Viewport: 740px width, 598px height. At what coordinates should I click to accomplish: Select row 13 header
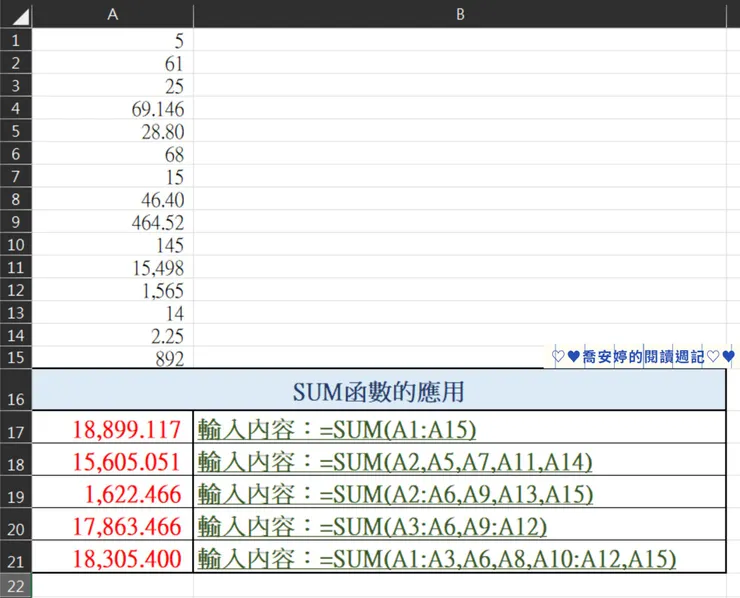(x=16, y=312)
